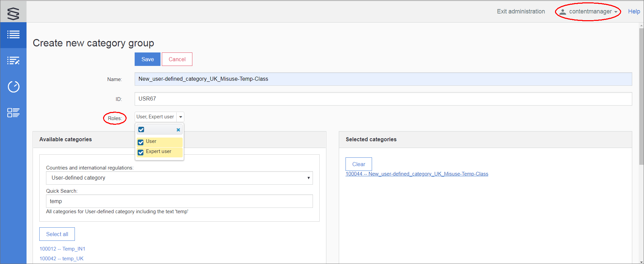Click Exit administration in the top bar
This screenshot has width=644, height=264.
521,11
